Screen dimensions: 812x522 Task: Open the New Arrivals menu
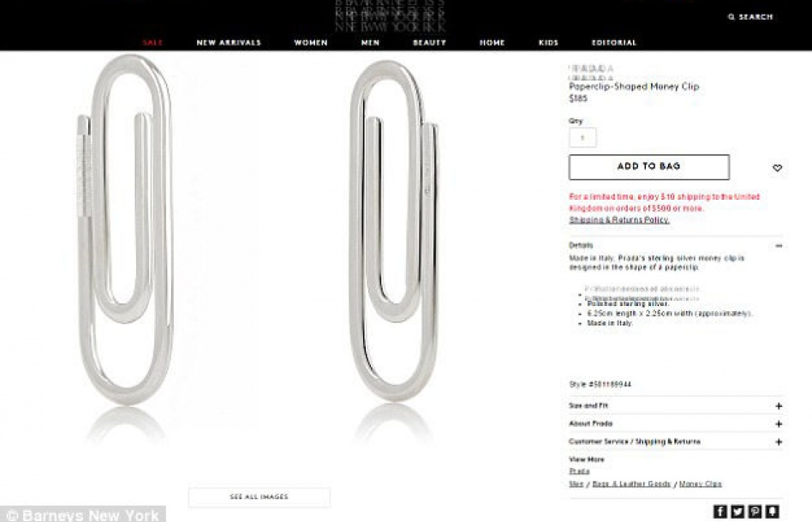click(x=229, y=43)
